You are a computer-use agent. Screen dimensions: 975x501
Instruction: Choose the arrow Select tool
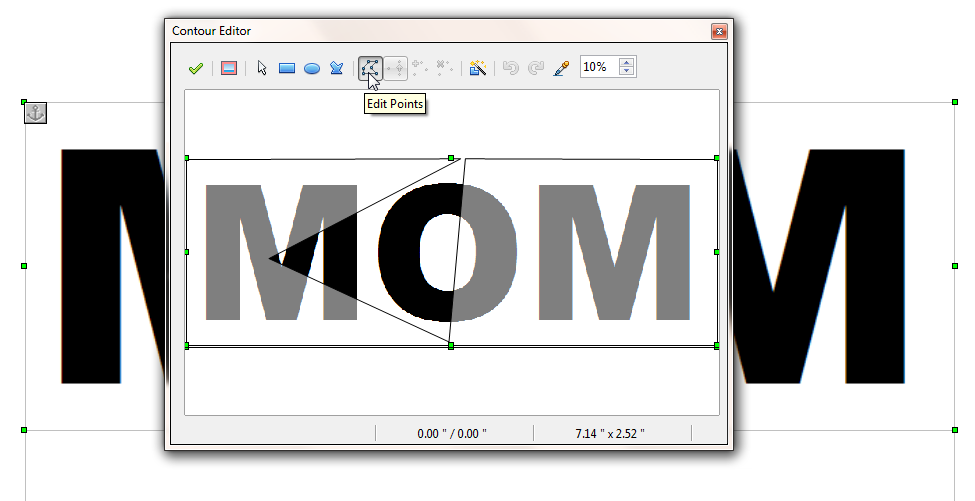pyautogui.click(x=262, y=68)
